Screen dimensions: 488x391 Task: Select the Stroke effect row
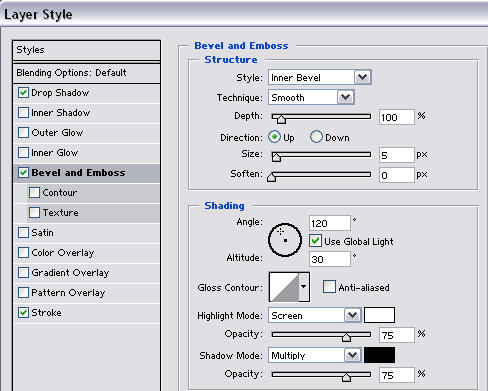(86, 313)
